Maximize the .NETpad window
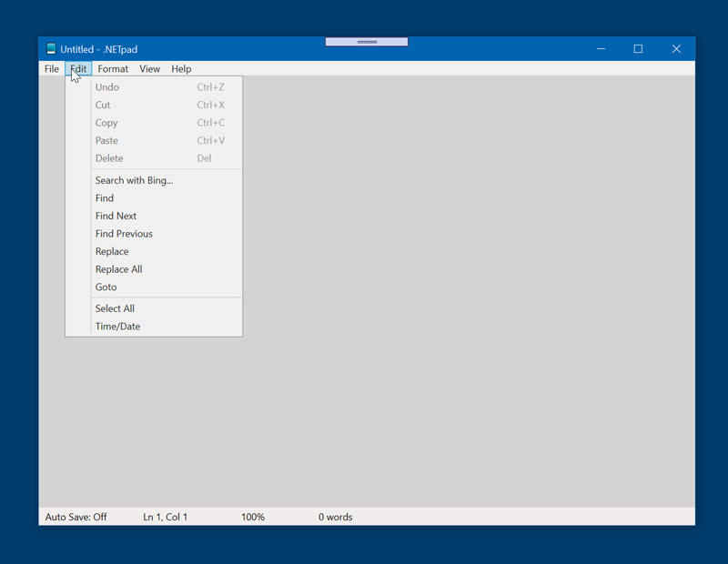Viewport: 728px width, 564px height. tap(638, 49)
